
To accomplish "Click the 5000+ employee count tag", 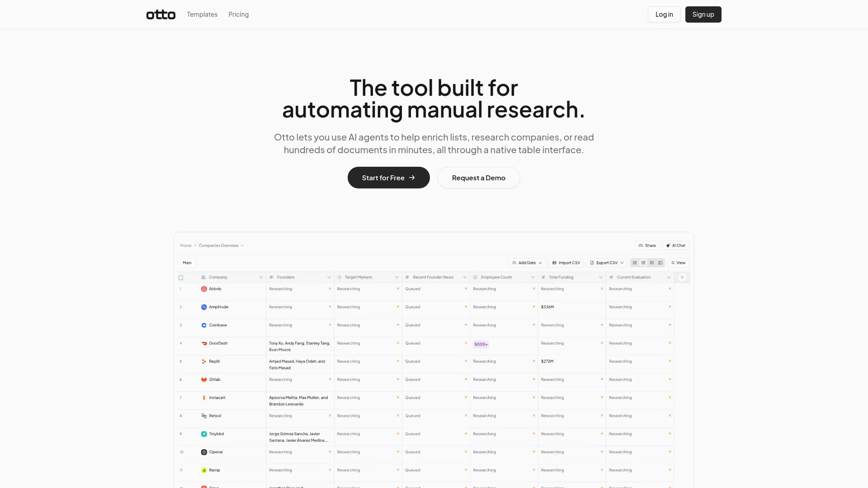I will [481, 344].
